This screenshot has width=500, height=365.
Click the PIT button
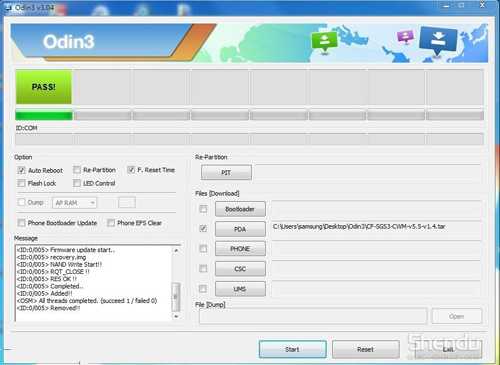pyautogui.click(x=226, y=173)
